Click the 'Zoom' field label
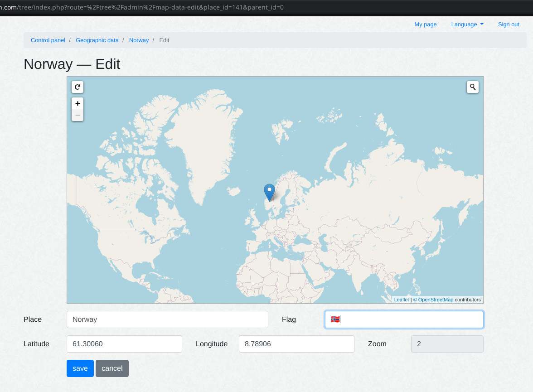This screenshot has height=392, width=533. [x=377, y=344]
